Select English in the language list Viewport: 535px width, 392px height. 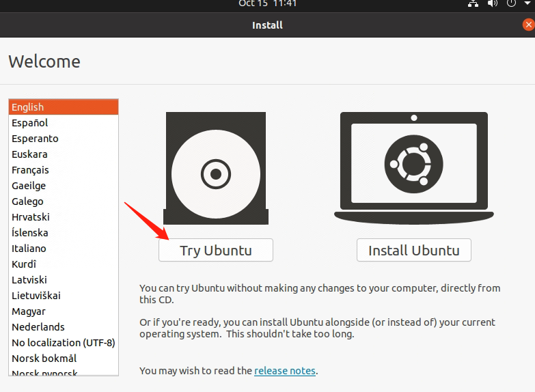(64, 107)
